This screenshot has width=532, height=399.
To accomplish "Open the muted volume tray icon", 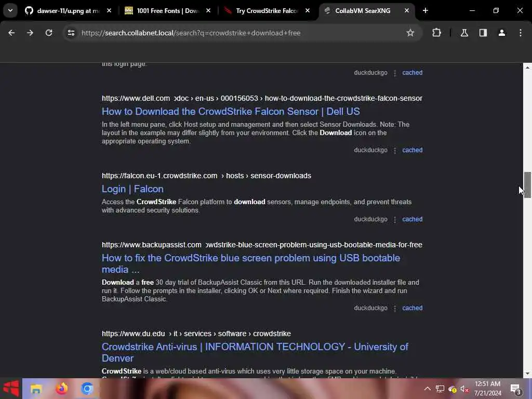I will (464, 389).
